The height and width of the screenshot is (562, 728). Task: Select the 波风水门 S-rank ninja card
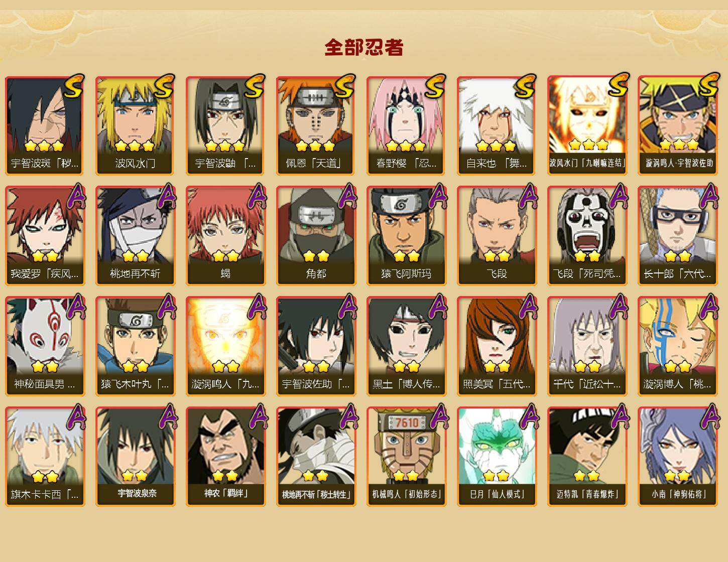click(x=135, y=125)
